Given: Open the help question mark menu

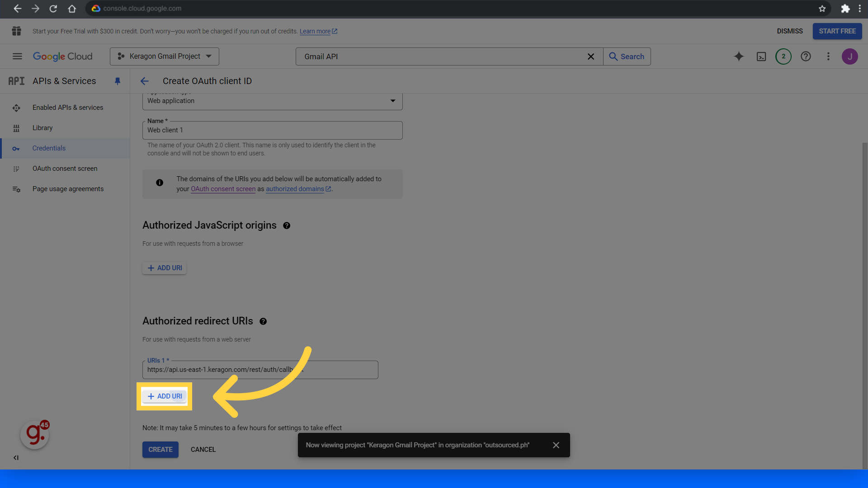Looking at the screenshot, I should coord(806,56).
